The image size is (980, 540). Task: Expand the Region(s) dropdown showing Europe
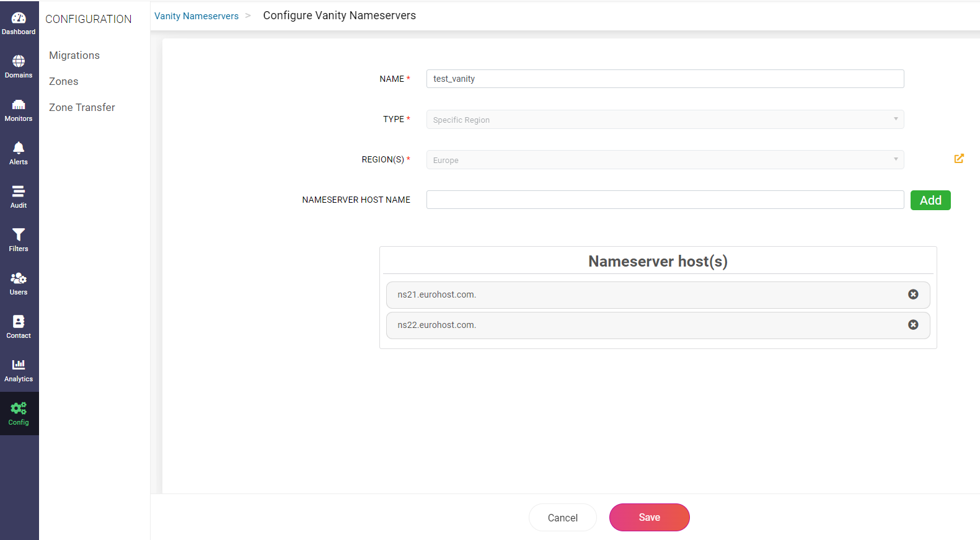[x=664, y=160]
